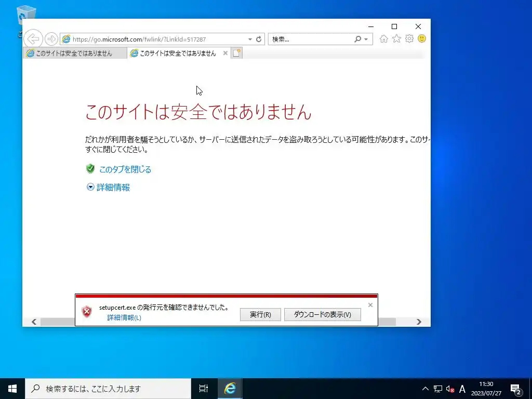Click the Internet Explorer taskbar icon

click(x=230, y=389)
